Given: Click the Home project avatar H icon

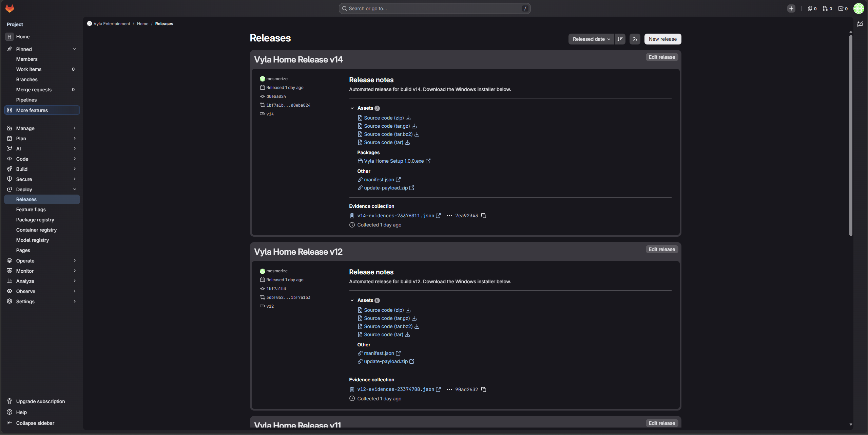Looking at the screenshot, I should click(x=9, y=37).
